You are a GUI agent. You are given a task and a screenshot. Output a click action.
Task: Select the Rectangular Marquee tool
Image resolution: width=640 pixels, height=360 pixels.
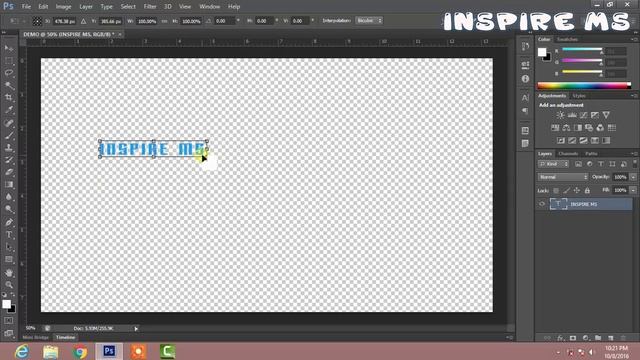(9, 61)
